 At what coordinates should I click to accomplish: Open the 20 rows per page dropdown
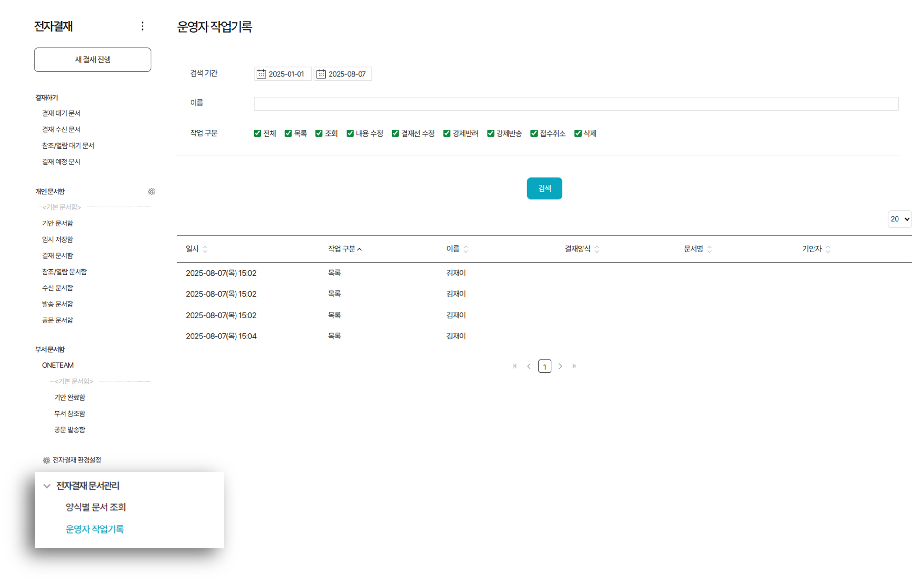tap(899, 219)
